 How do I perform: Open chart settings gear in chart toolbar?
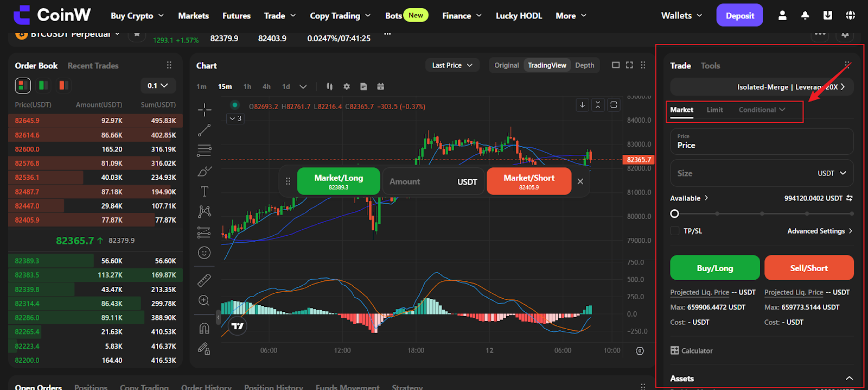tap(347, 86)
